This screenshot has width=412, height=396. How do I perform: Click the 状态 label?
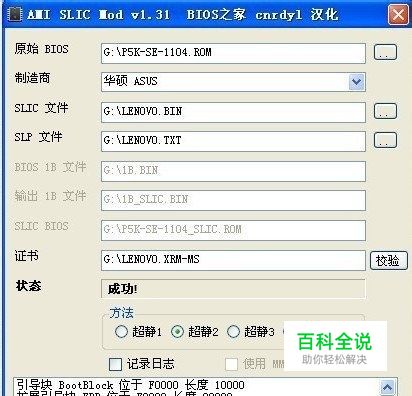(28, 286)
